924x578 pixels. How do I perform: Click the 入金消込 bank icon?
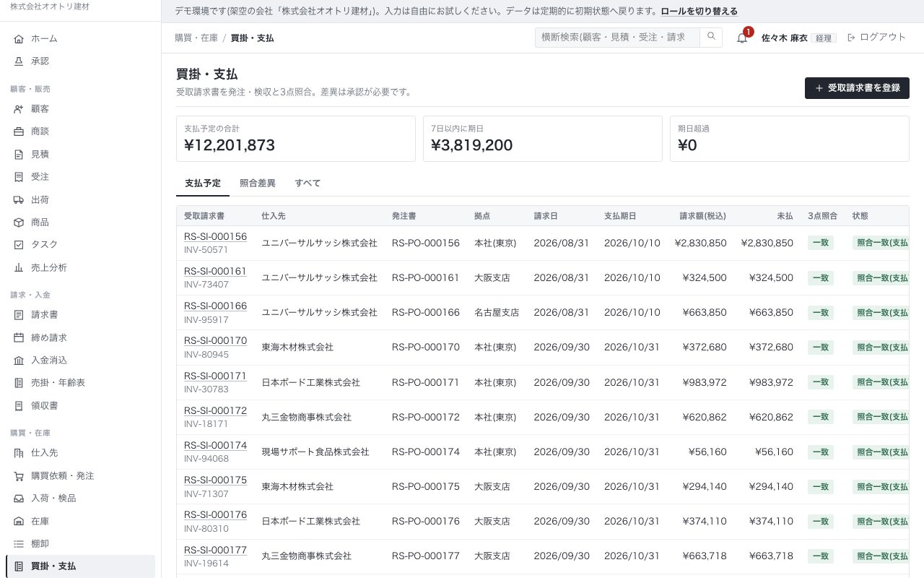point(19,361)
